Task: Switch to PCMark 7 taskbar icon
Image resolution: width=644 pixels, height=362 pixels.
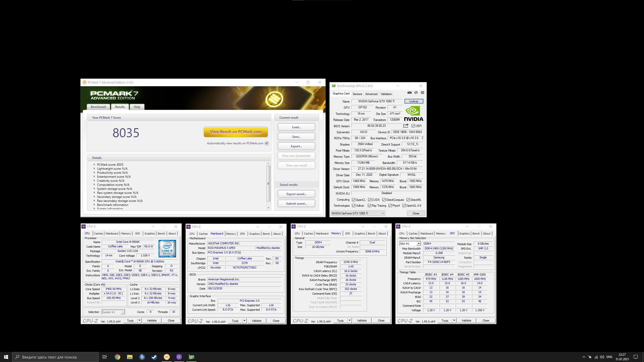Action: click(x=167, y=357)
